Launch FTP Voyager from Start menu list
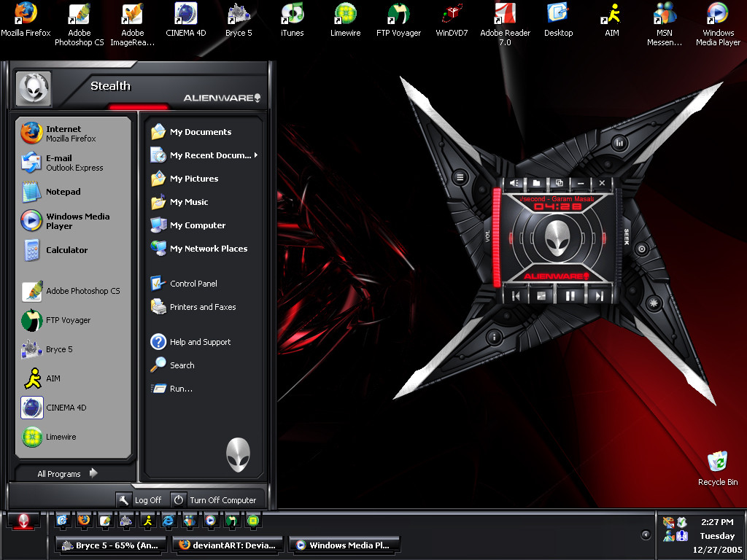This screenshot has height=560, width=747. pyautogui.click(x=74, y=320)
